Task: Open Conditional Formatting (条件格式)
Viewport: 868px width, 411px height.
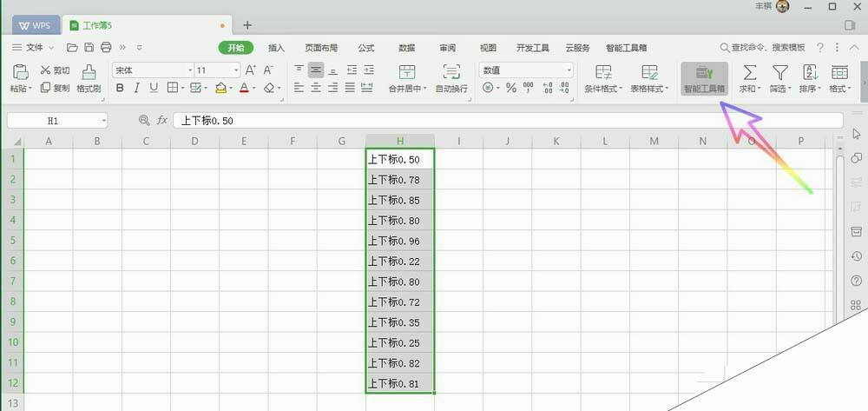Action: (603, 78)
